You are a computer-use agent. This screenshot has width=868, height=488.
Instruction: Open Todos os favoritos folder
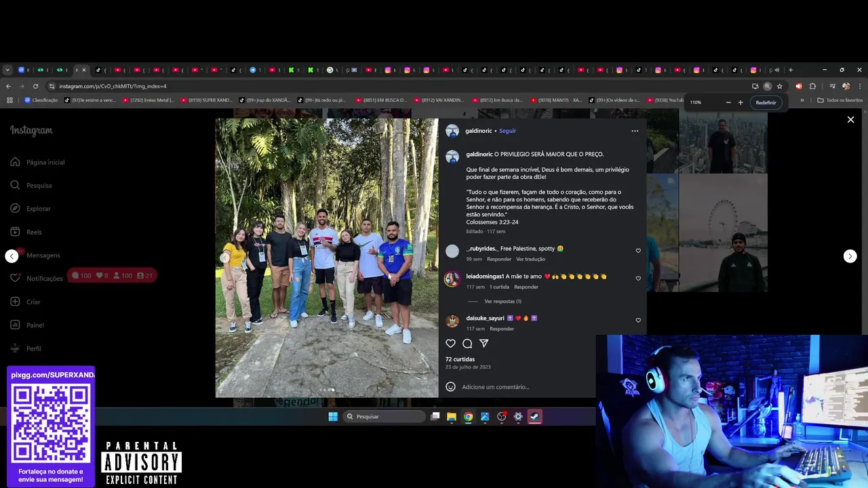pos(840,100)
